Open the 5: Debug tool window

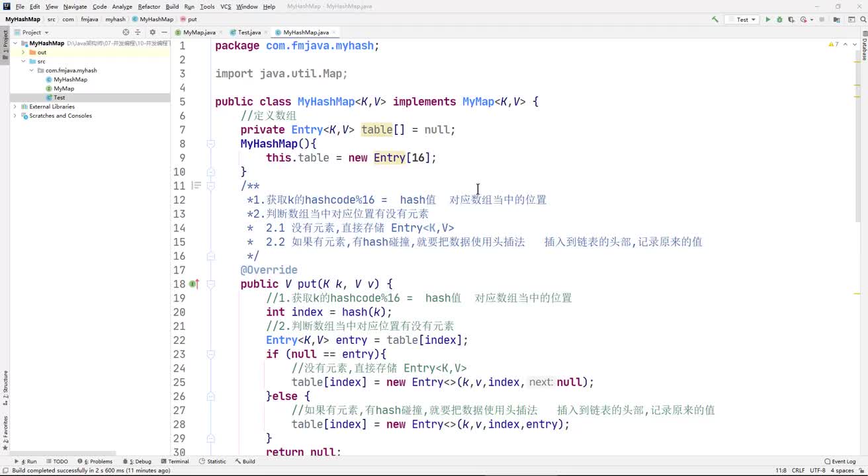point(137,461)
